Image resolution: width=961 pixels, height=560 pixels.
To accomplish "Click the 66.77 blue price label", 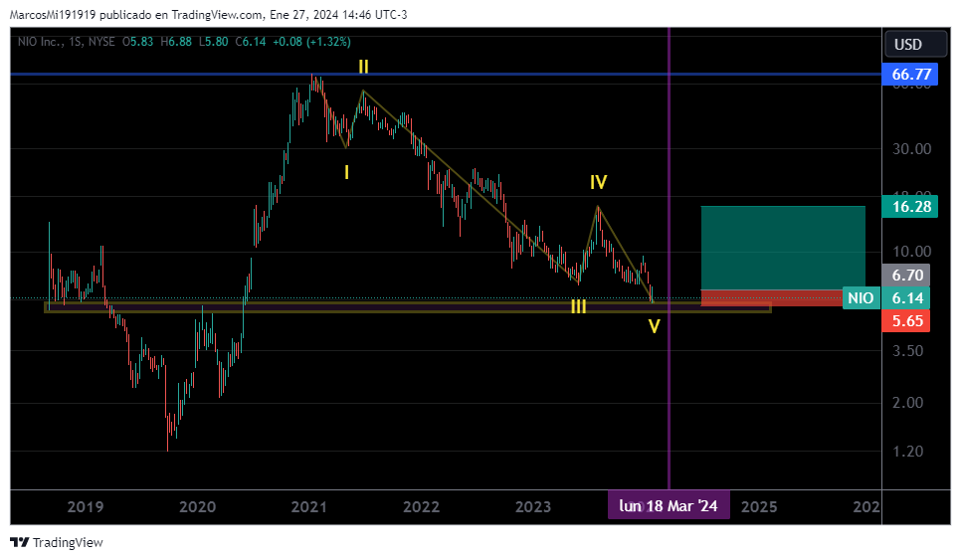I will pyautogui.click(x=910, y=75).
